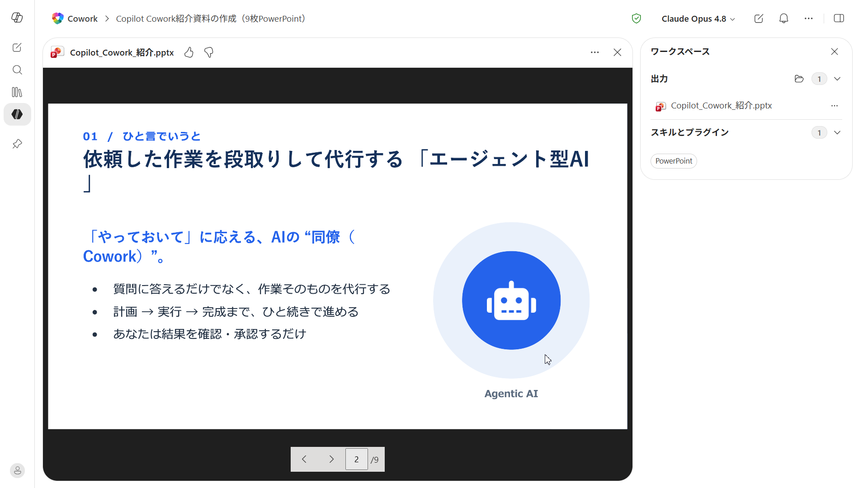Collapse the スキルとプラグイン section chevron

837,132
